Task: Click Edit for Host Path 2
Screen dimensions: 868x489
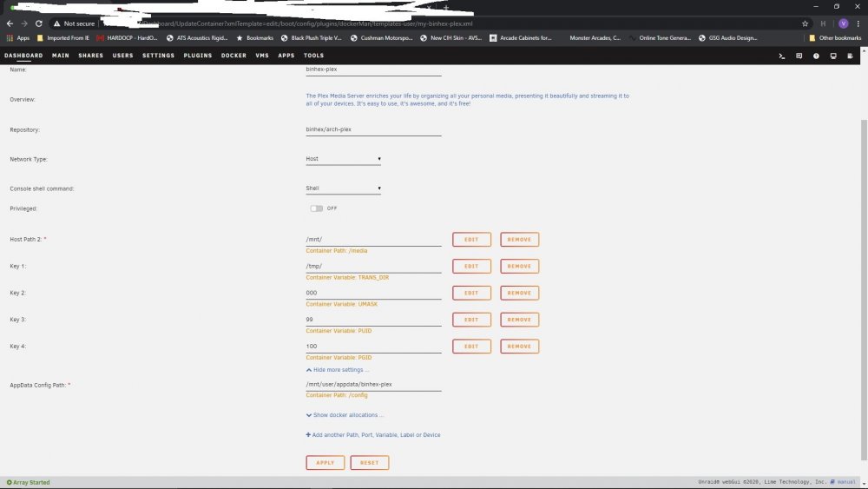Action: click(471, 240)
